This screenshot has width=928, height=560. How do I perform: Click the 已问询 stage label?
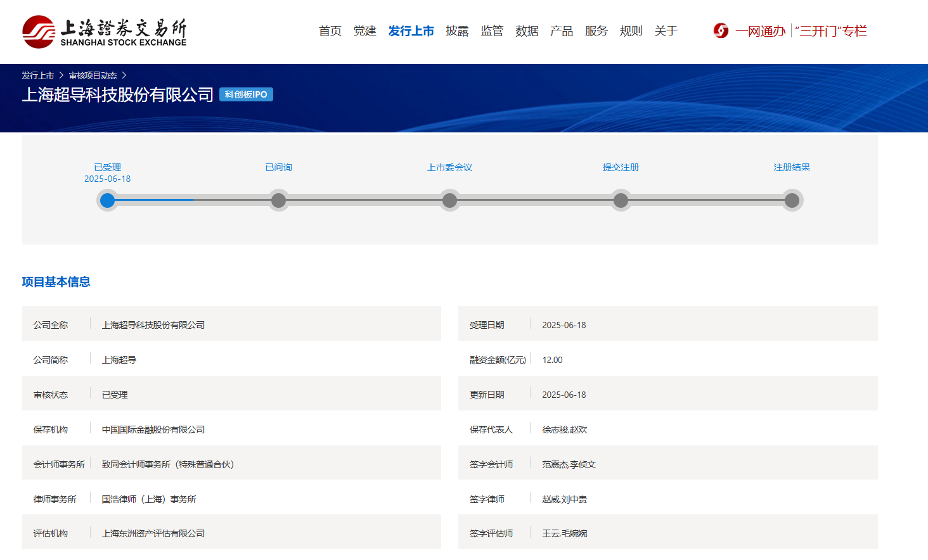click(279, 167)
